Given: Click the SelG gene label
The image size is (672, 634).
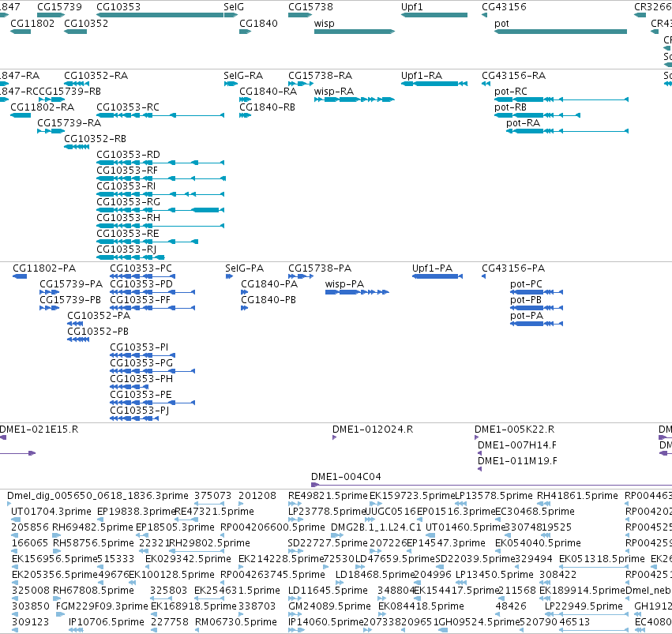Looking at the screenshot, I should pyautogui.click(x=234, y=7).
